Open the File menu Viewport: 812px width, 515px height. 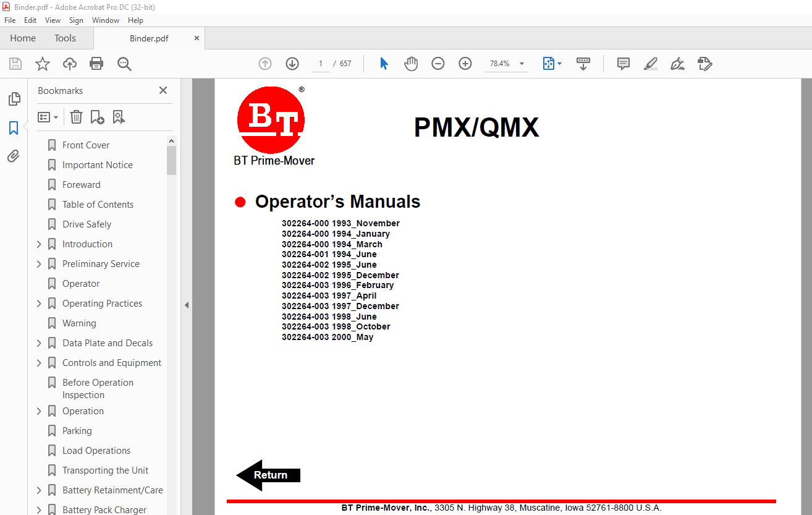pos(10,20)
